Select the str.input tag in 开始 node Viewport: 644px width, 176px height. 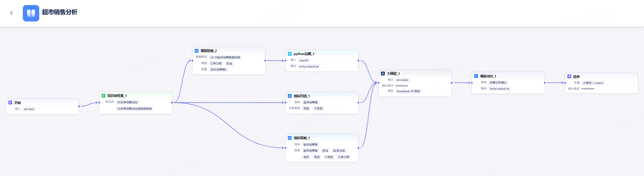click(29, 109)
